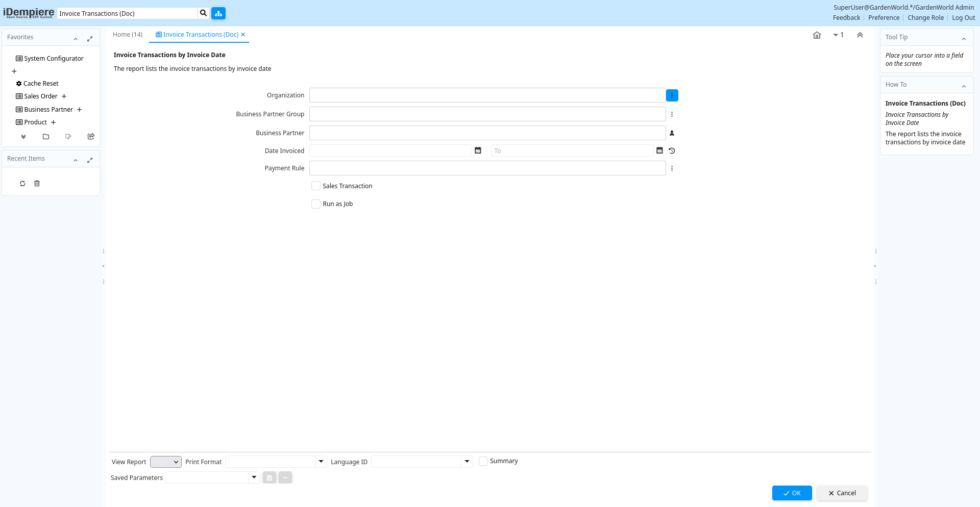Click into the Payment Rule field
This screenshot has width=980, height=507.
tap(487, 168)
